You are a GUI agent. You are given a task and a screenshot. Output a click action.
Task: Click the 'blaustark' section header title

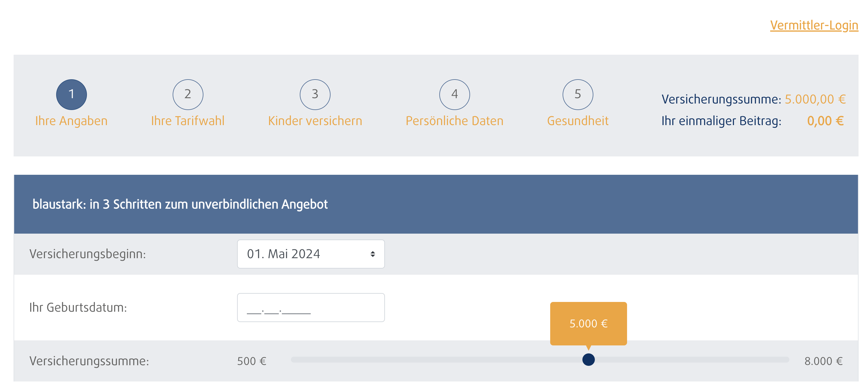[x=180, y=204]
